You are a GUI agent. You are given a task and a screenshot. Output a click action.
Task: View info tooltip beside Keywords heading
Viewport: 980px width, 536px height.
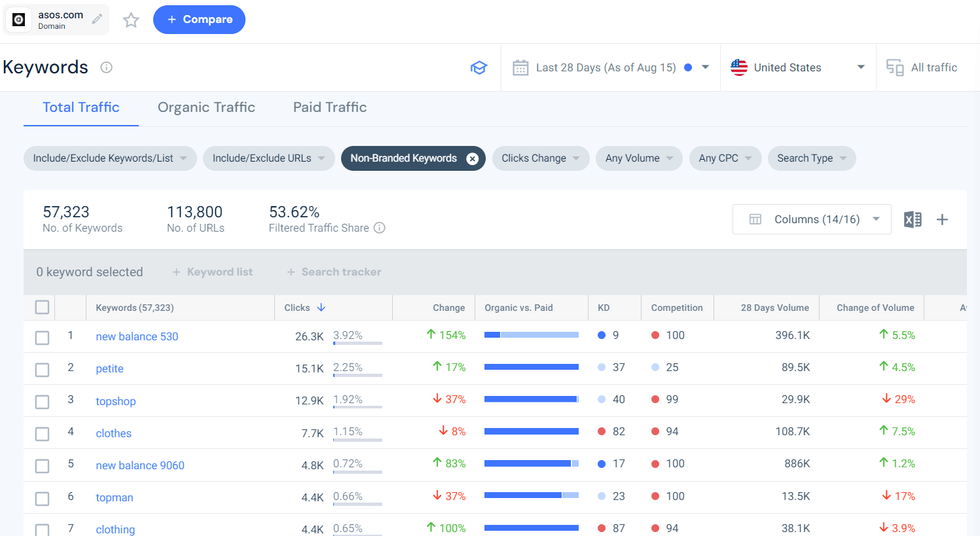pyautogui.click(x=106, y=67)
